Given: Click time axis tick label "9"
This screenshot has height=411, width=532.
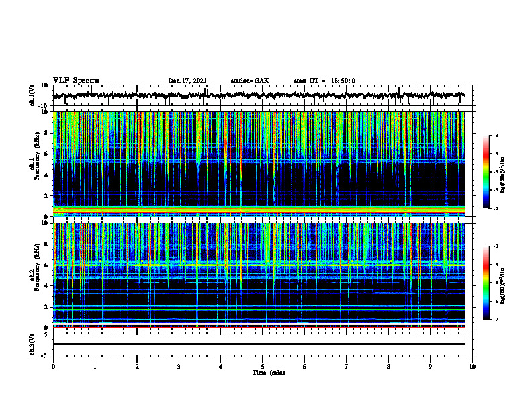Looking at the screenshot, I should [430, 367].
